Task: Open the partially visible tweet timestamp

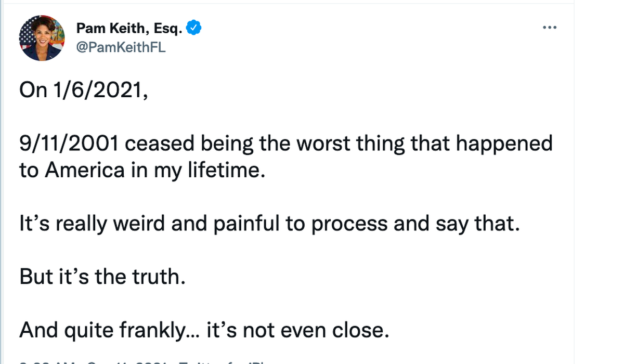Action: [95, 361]
